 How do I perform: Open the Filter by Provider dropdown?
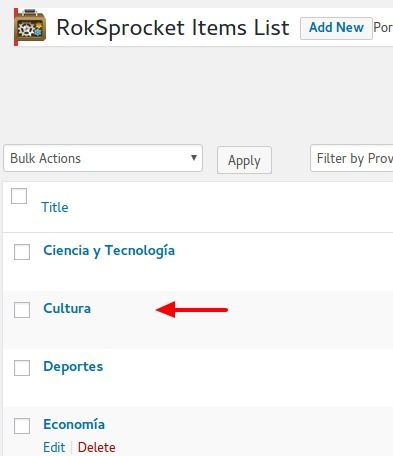point(352,158)
